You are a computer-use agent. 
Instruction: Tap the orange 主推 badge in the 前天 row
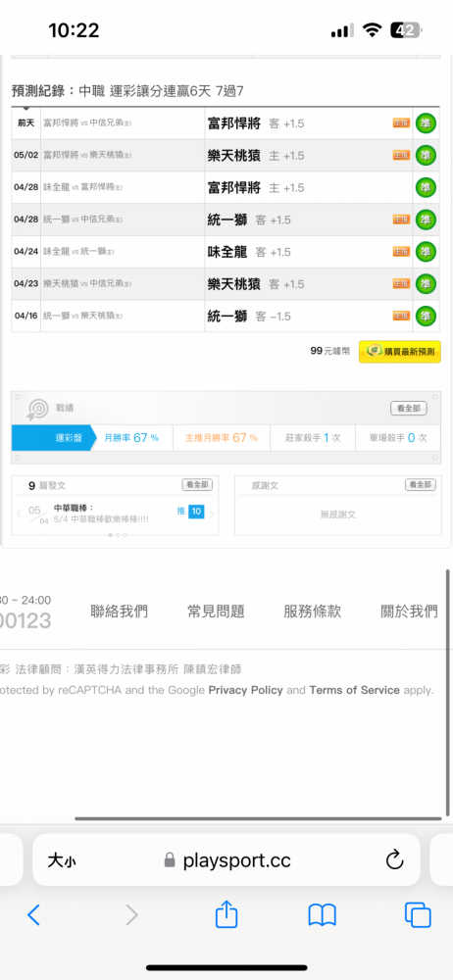tap(401, 123)
